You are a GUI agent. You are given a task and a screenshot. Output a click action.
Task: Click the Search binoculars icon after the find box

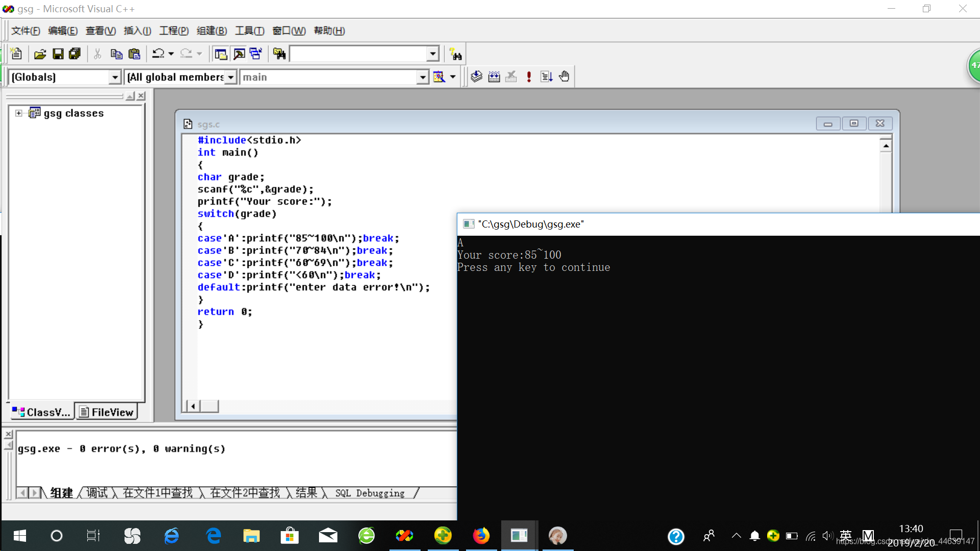tap(455, 54)
